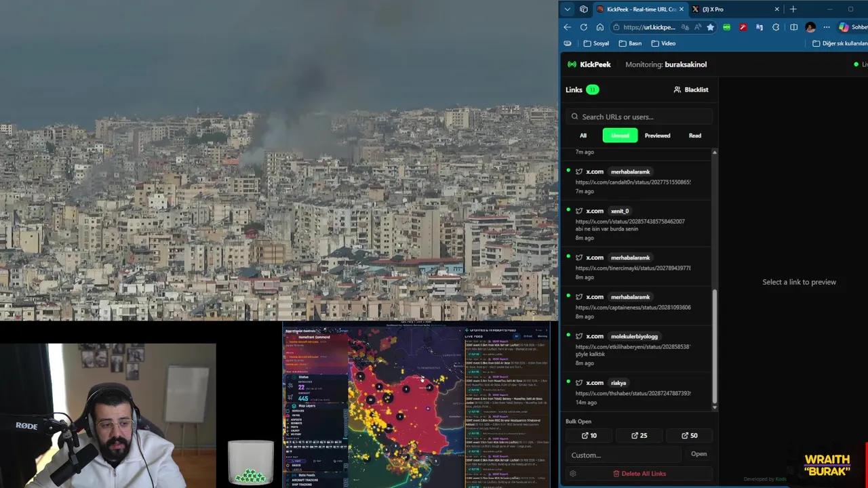This screenshot has height=488, width=868.
Task: Open the red extension icon in toolbar
Action: click(743, 27)
